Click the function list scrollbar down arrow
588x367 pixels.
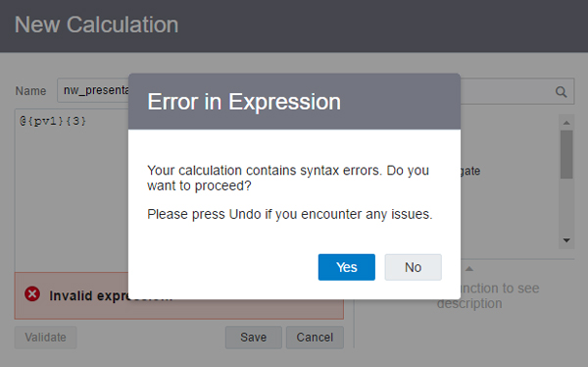coord(566,240)
